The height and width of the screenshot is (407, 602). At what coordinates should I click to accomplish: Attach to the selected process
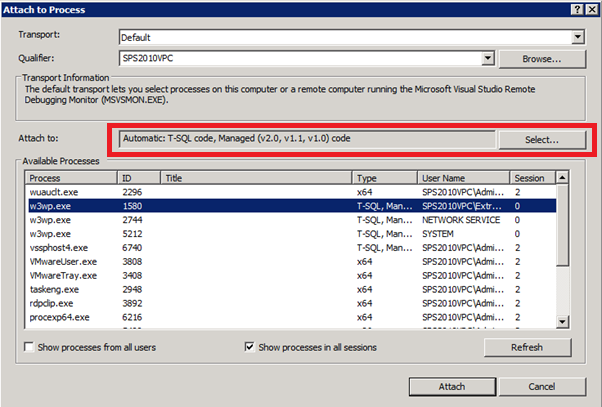pos(452,387)
